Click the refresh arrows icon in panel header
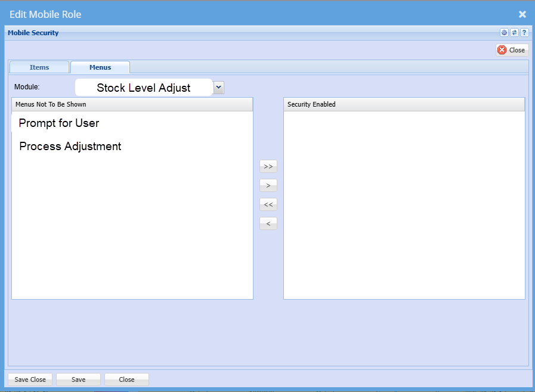Screen dimensions: 535x392 514,33
